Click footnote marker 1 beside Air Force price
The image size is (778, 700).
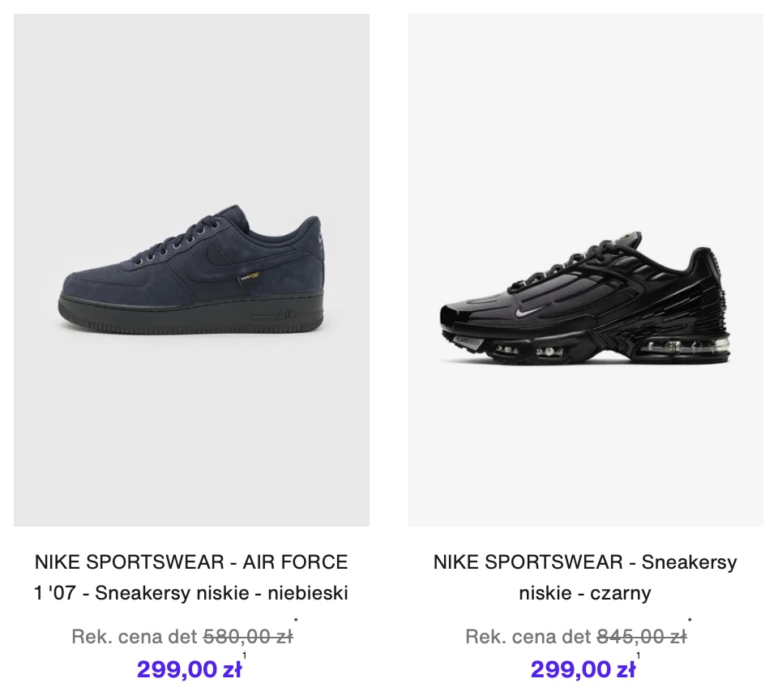pyautogui.click(x=244, y=656)
